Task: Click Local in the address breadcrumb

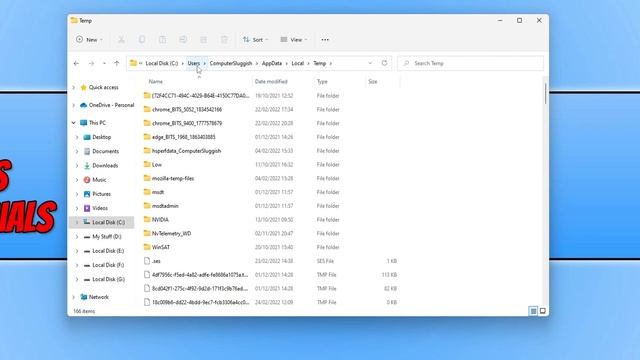Action: pos(298,63)
